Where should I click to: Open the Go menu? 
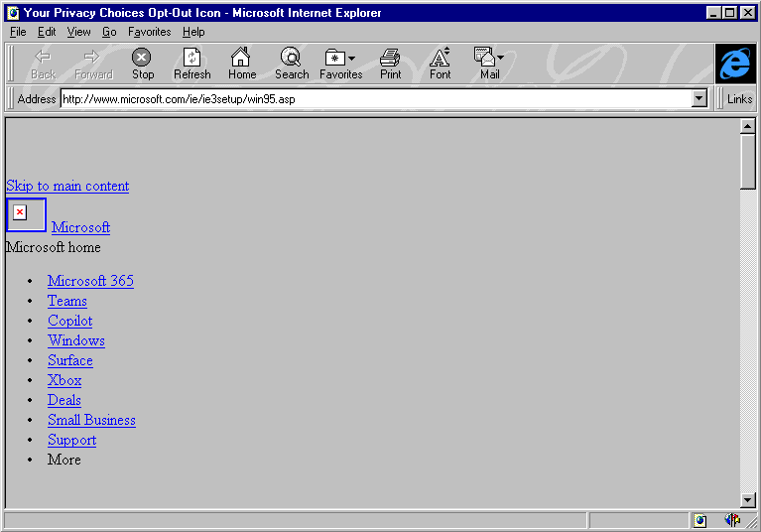[x=109, y=32]
